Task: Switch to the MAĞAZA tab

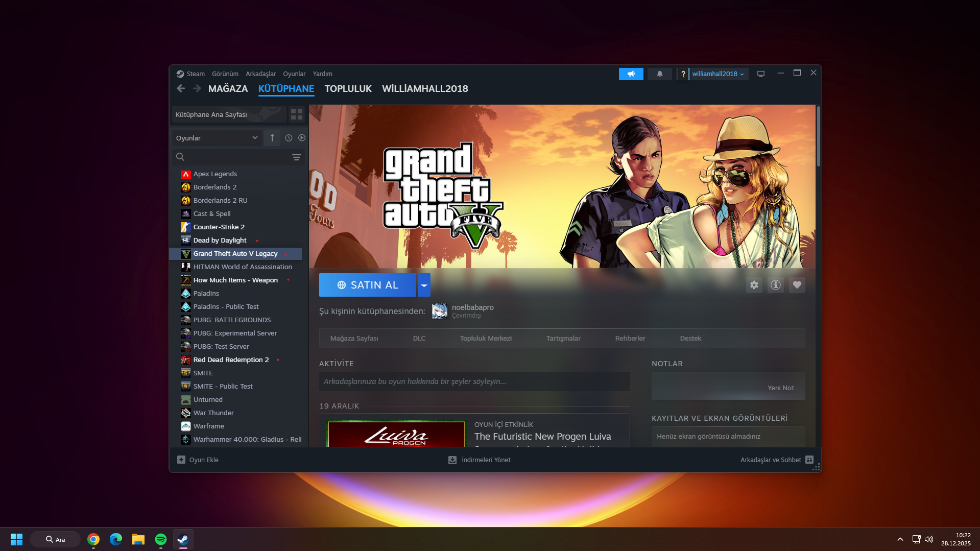Action: 228,88
